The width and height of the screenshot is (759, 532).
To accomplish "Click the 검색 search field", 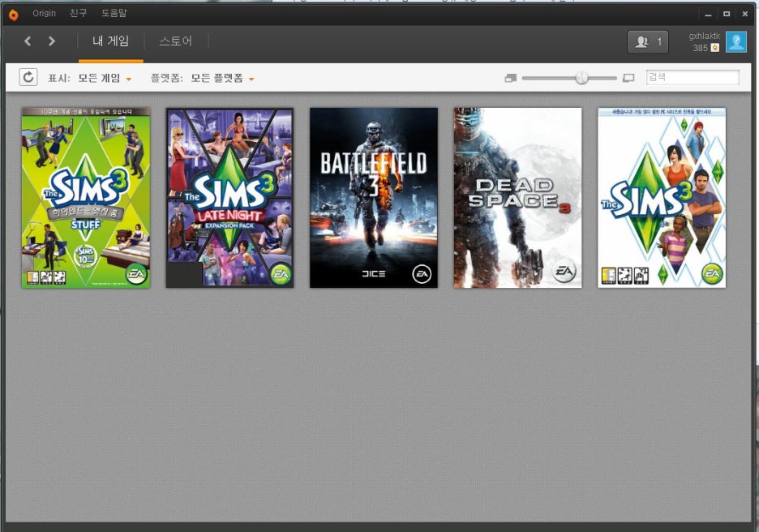I will [x=693, y=77].
